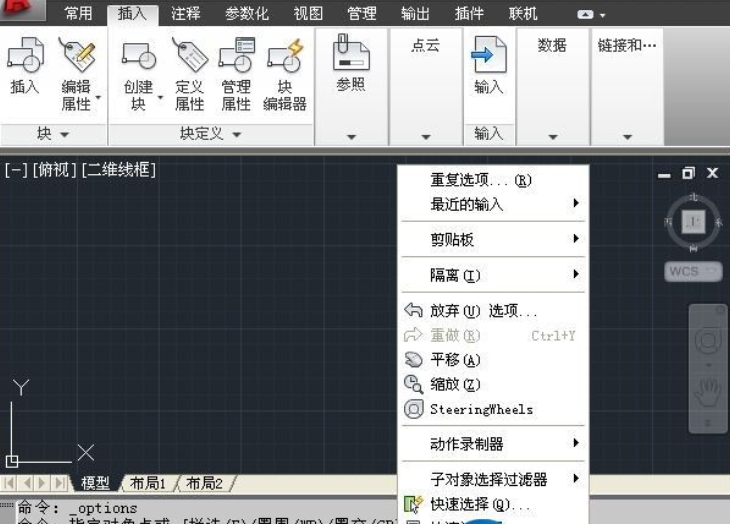Open 子对象选择过滤器 submenu
730x524 pixels.
click(493, 479)
